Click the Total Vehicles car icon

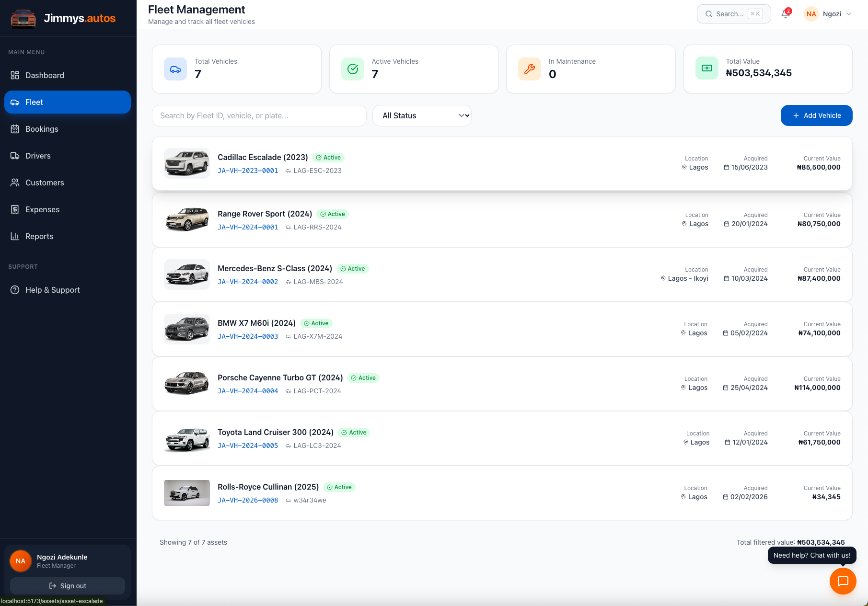175,69
